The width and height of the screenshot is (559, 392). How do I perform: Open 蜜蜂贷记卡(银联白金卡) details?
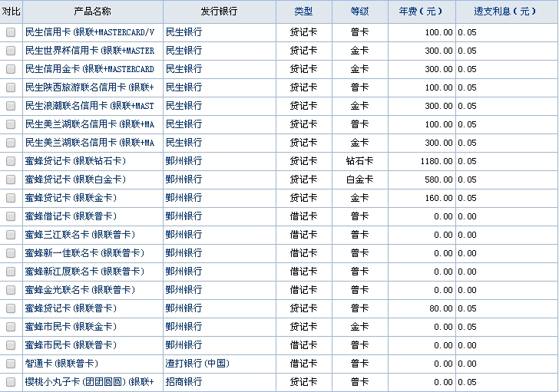pyautogui.click(x=75, y=180)
